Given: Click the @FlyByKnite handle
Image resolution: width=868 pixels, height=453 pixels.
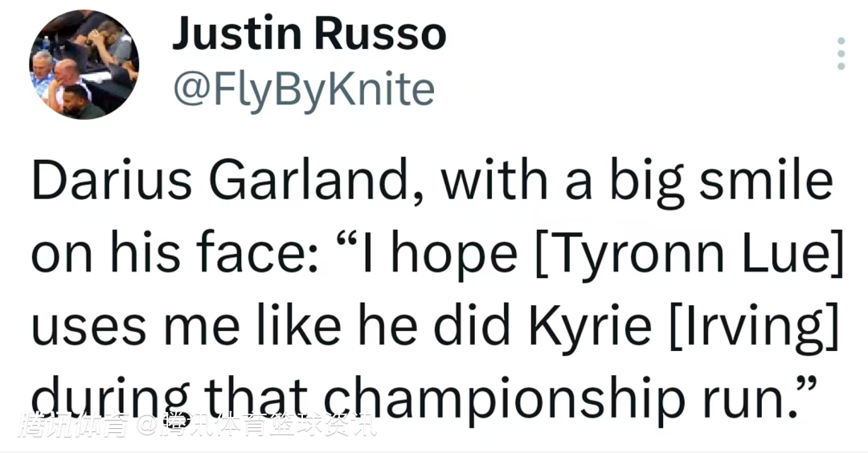Looking at the screenshot, I should click(304, 90).
